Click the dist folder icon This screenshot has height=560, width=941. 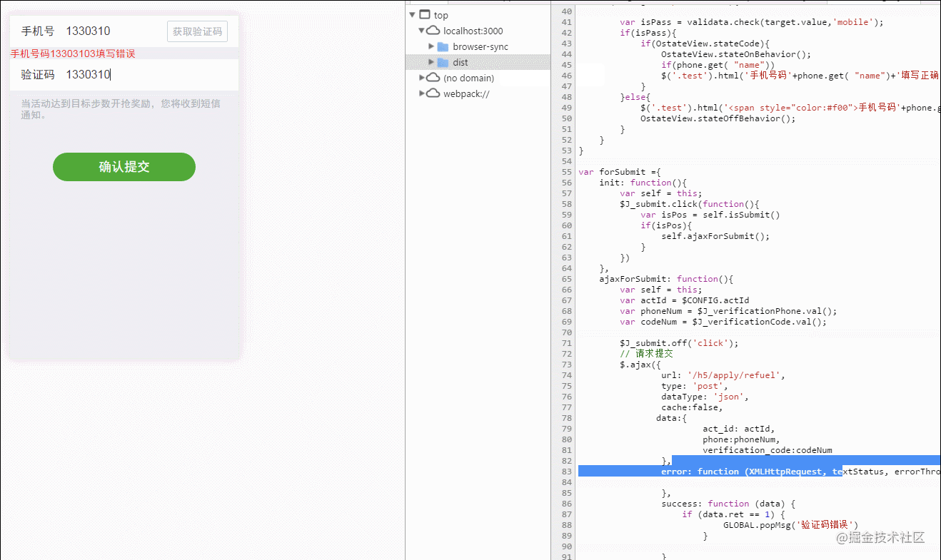[443, 62]
